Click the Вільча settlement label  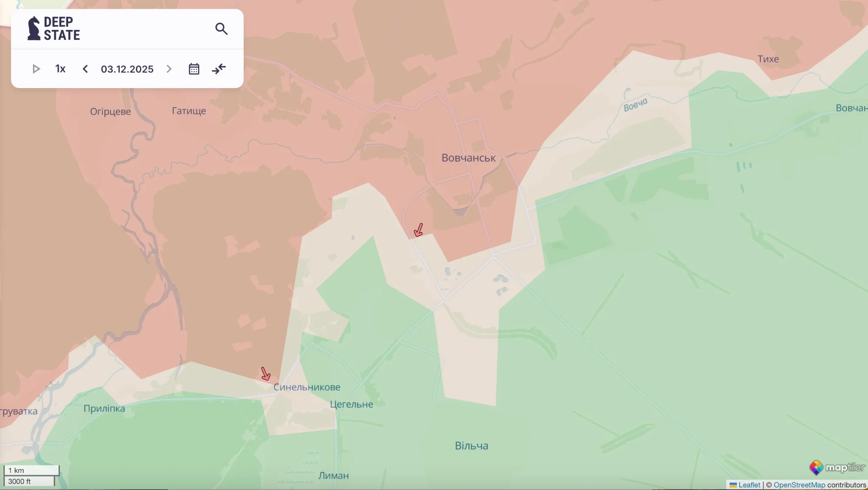click(471, 446)
